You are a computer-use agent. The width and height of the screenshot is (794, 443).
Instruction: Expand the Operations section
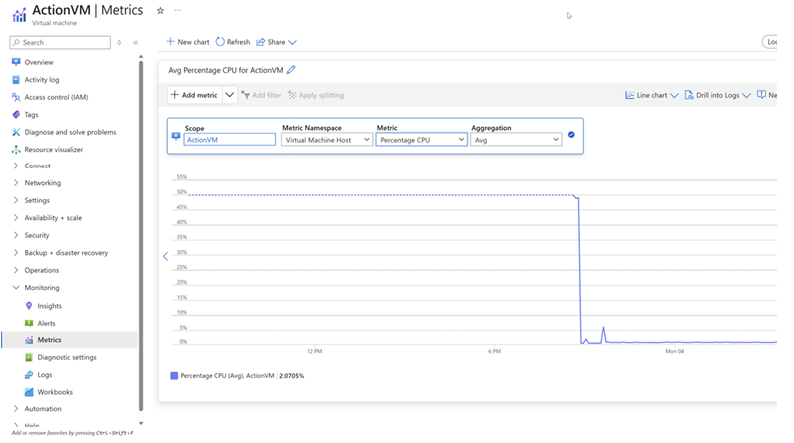[16, 270]
